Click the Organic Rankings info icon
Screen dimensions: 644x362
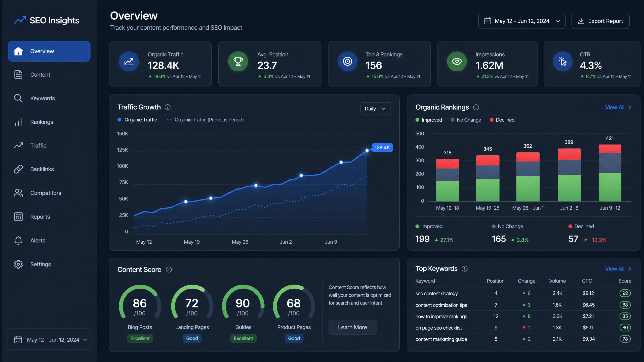click(476, 107)
